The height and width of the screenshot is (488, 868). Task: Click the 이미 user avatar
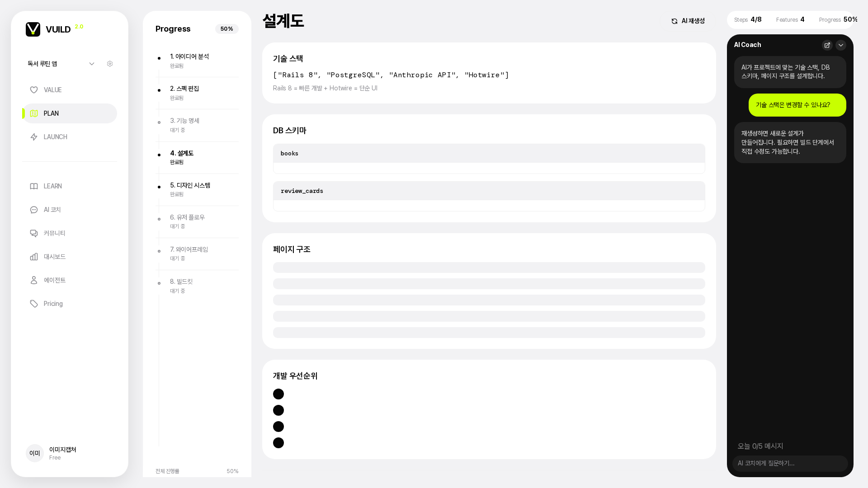(35, 453)
